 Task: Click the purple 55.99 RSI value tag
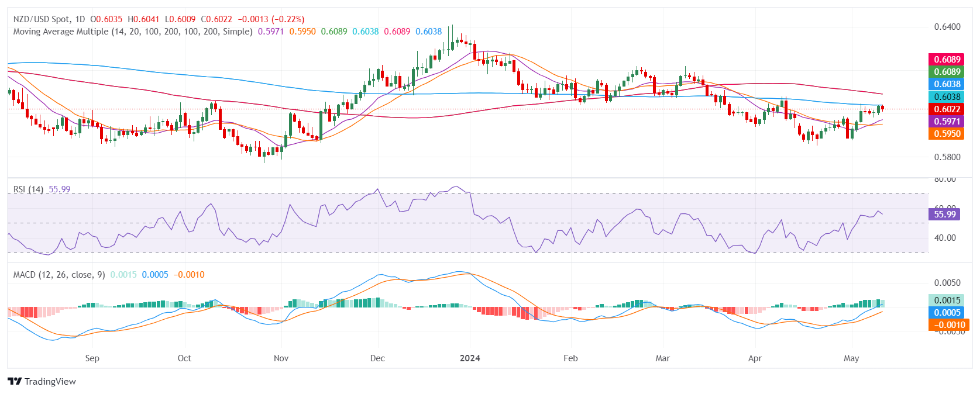(944, 215)
